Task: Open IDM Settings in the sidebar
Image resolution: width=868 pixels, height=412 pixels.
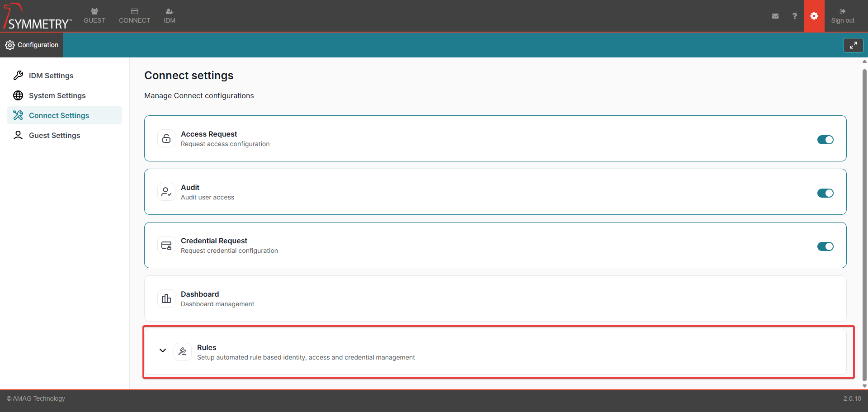Action: [x=51, y=76]
